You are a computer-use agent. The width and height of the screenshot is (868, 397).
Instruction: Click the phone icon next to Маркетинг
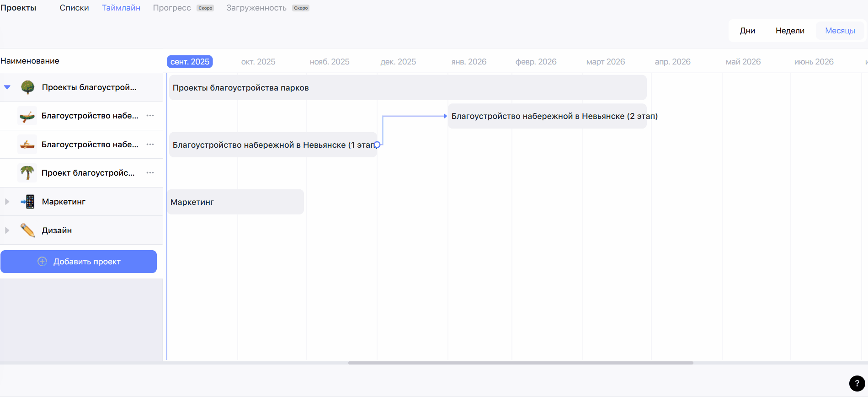click(28, 202)
